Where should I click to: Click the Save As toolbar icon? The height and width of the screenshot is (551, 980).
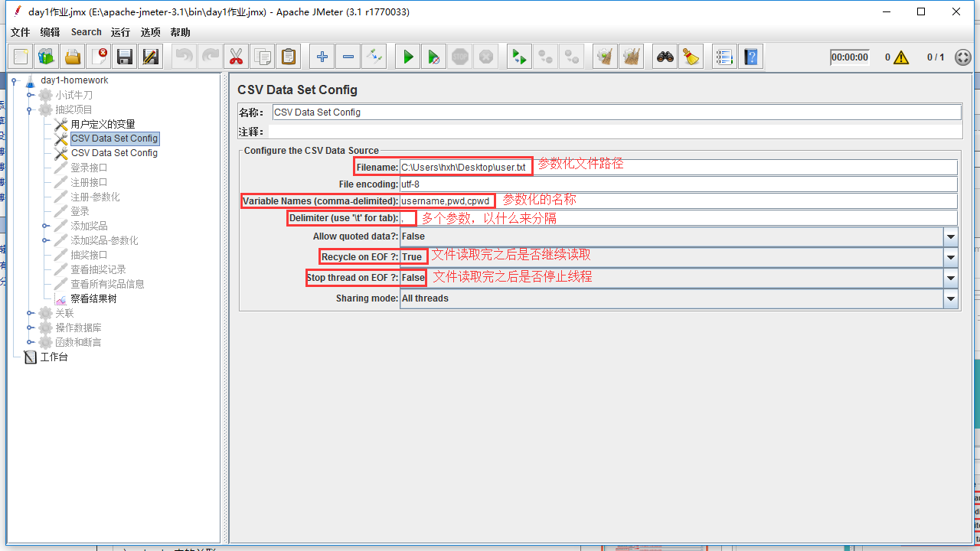151,57
